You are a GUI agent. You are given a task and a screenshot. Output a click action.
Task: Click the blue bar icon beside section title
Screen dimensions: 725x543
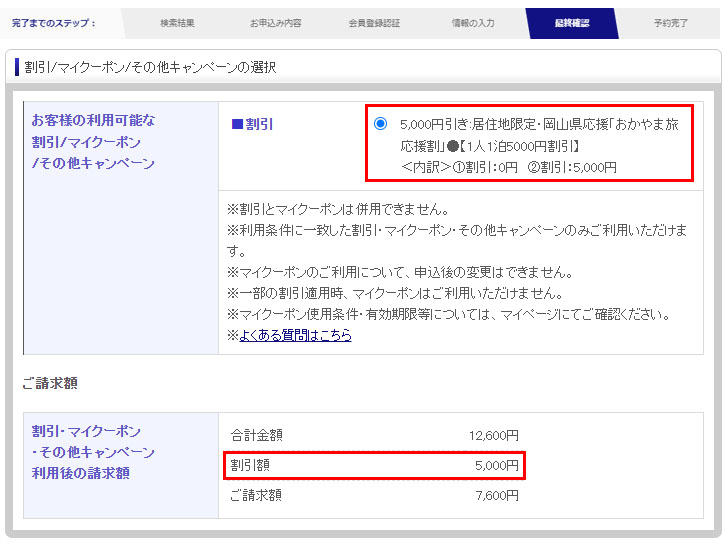tap(16, 68)
